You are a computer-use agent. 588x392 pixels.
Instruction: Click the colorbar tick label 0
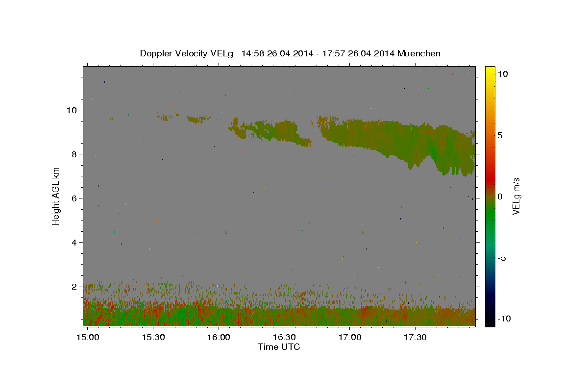pos(500,196)
